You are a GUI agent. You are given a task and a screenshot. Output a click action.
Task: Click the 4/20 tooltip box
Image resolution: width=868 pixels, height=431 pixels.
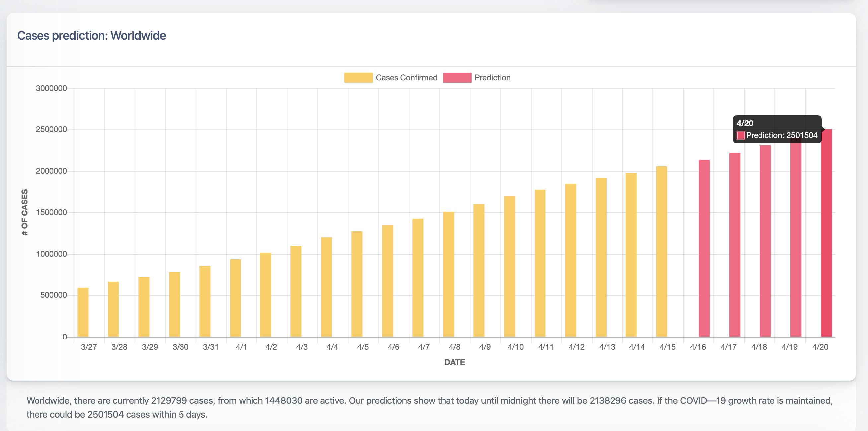pos(777,129)
